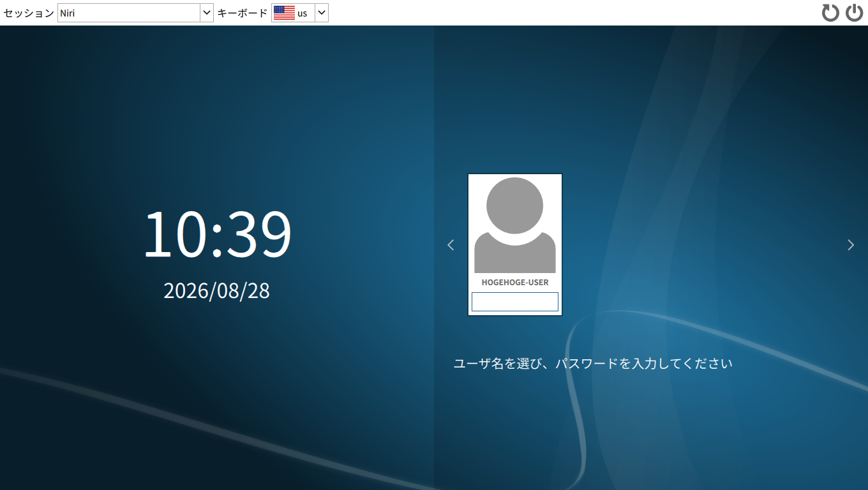Click the HOGEHOGE-USER username label
The width and height of the screenshot is (868, 490).
click(x=515, y=282)
